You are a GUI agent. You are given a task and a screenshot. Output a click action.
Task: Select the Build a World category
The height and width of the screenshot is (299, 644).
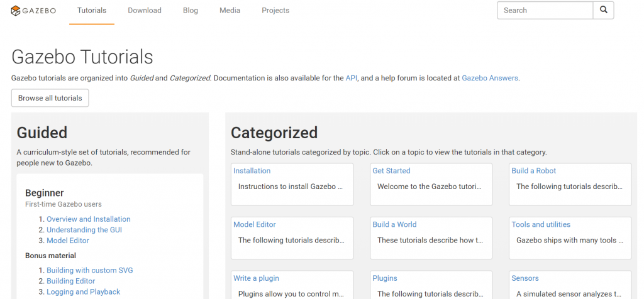click(394, 224)
